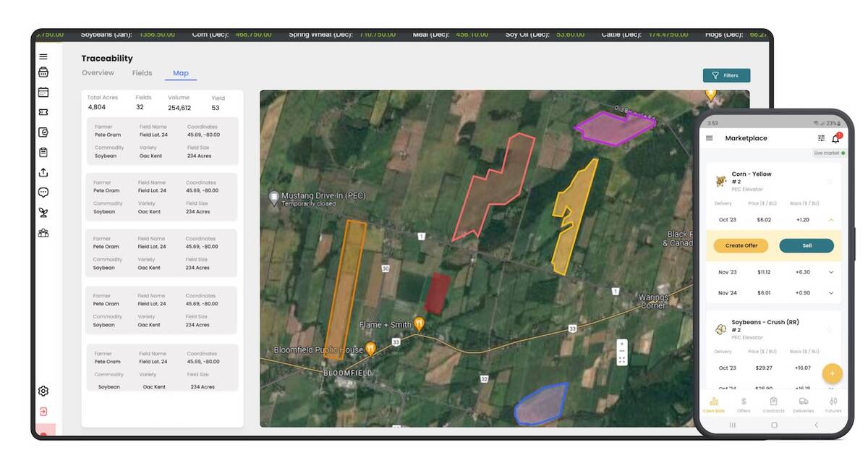Expand the Nov '24 bid entry
This screenshot has height=466, width=868.
pyautogui.click(x=831, y=292)
